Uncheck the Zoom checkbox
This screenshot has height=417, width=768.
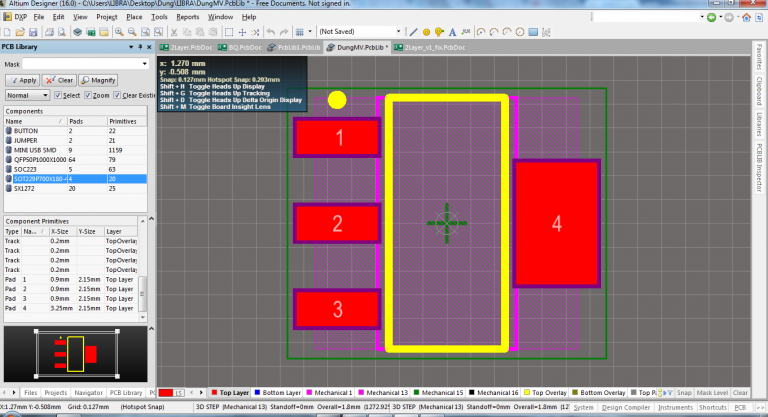point(87,95)
